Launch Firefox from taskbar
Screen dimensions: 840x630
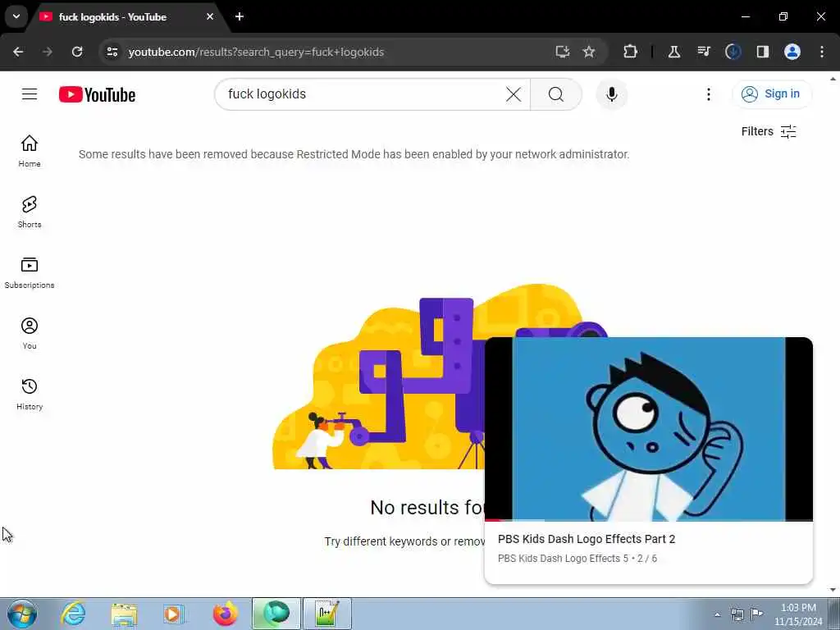pyautogui.click(x=225, y=614)
